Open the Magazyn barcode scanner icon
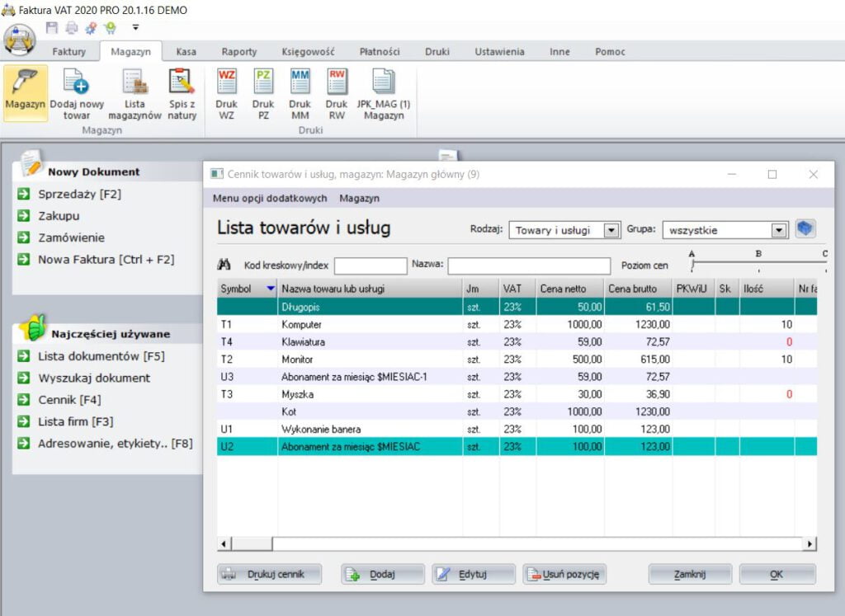The image size is (845, 616). [25, 83]
